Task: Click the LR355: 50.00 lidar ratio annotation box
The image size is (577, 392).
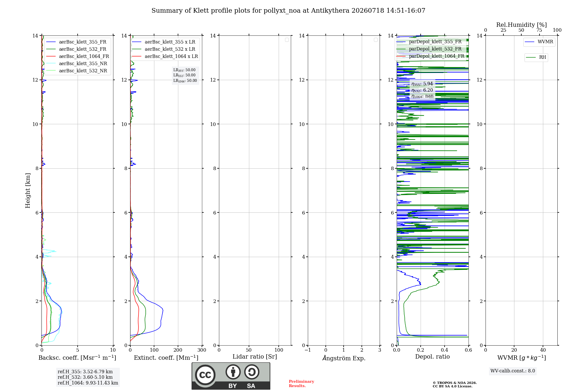Action: coord(185,75)
